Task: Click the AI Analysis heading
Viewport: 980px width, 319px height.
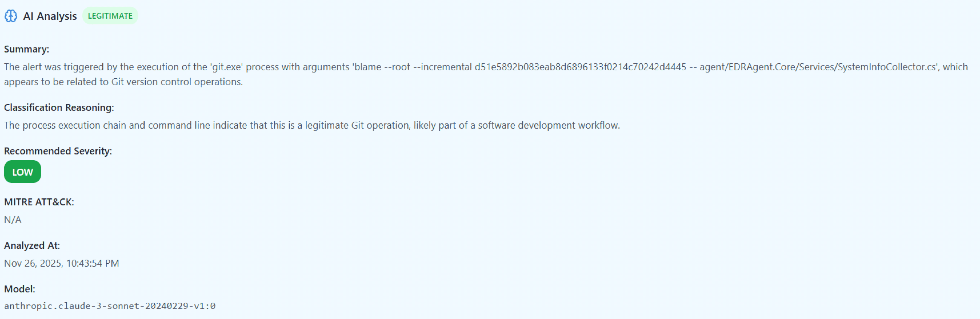Action: click(x=50, y=16)
